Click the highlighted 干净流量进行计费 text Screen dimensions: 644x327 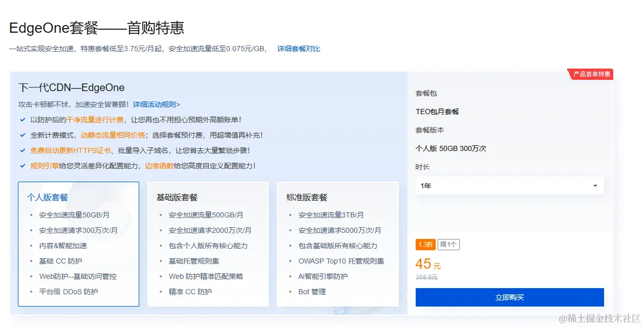(x=95, y=120)
